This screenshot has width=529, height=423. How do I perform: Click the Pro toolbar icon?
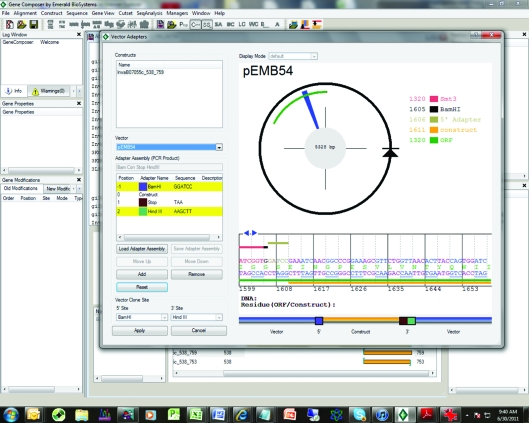[183, 25]
